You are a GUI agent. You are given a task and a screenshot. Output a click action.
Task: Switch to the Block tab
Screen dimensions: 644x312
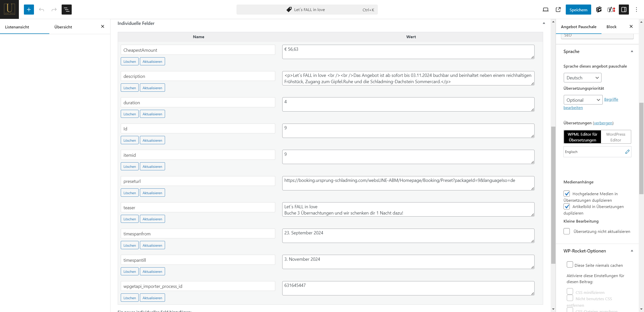coord(611,27)
